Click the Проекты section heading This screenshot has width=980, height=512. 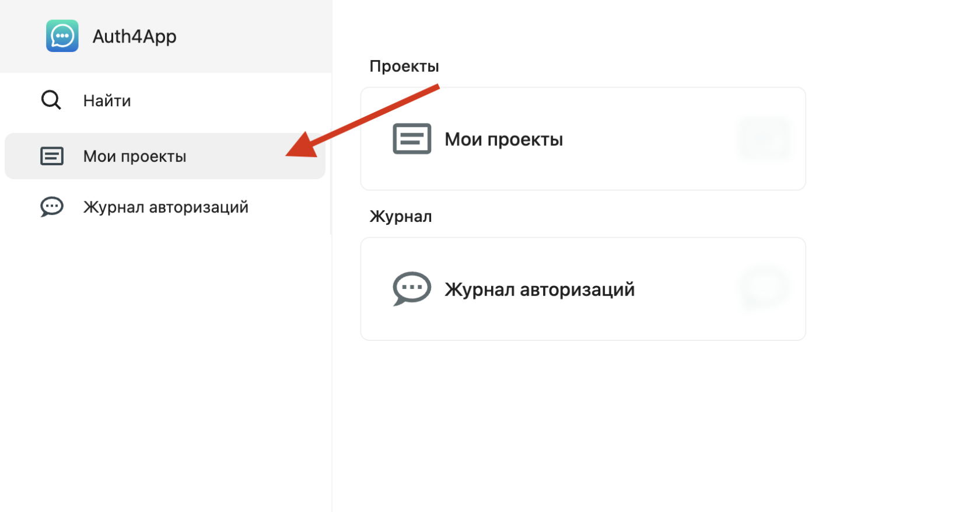pyautogui.click(x=404, y=66)
